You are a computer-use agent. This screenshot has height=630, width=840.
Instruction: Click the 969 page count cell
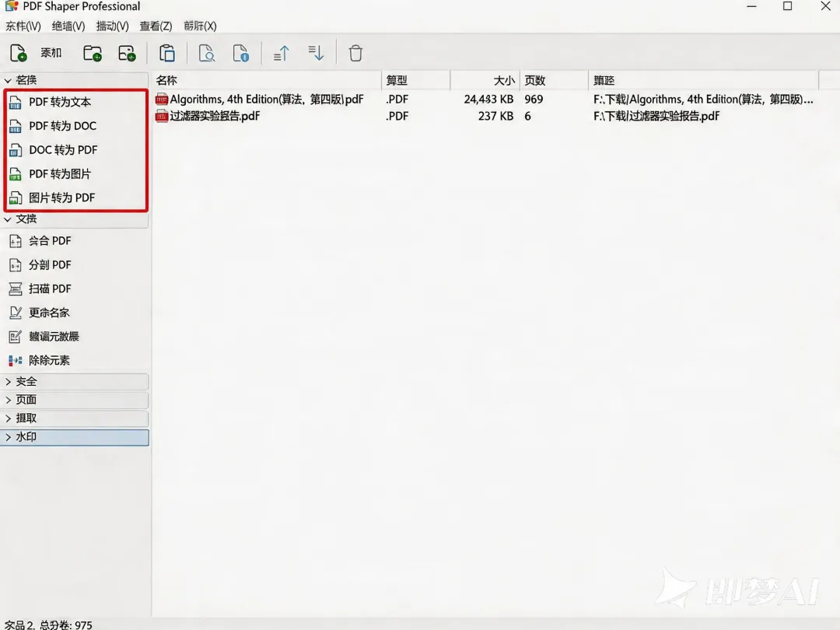[534, 99]
